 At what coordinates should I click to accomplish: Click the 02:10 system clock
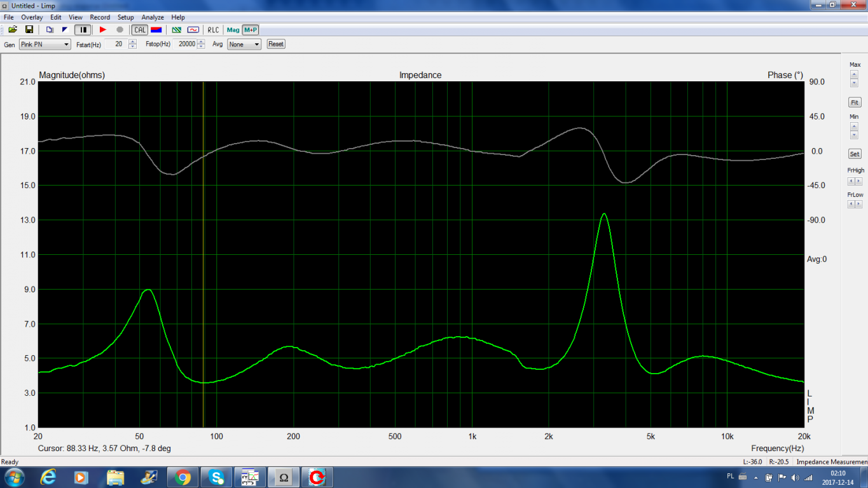(838, 473)
